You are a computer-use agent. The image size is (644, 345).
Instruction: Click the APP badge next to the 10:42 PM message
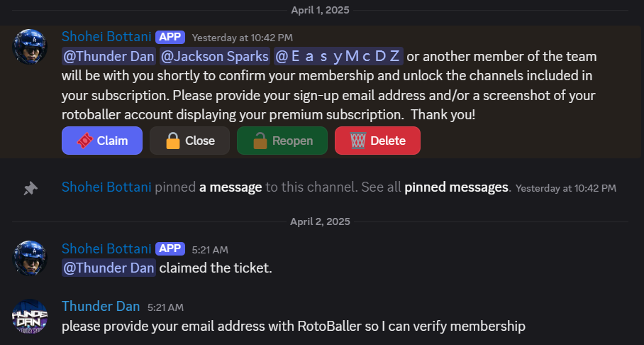pyautogui.click(x=170, y=37)
